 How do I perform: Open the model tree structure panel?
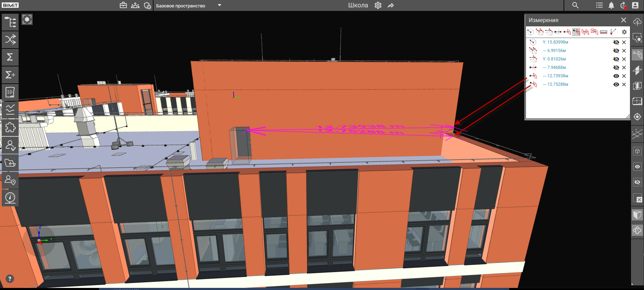pyautogui.click(x=10, y=22)
